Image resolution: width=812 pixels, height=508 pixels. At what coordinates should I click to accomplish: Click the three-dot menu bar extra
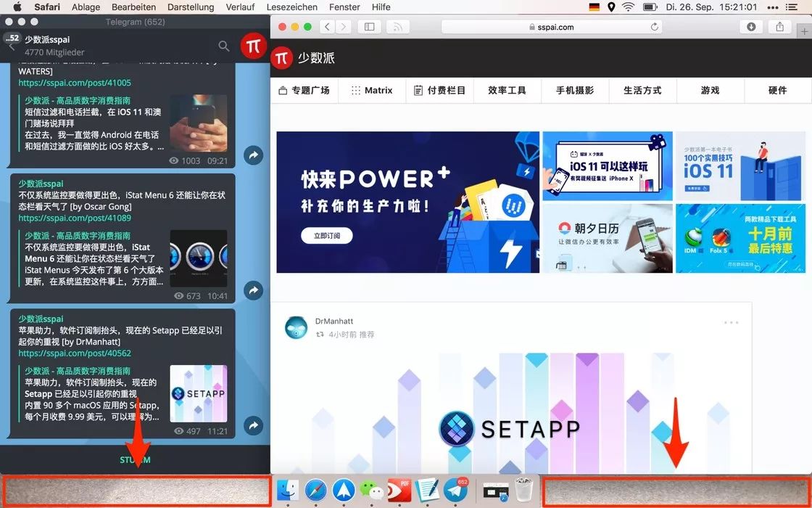(772, 7)
